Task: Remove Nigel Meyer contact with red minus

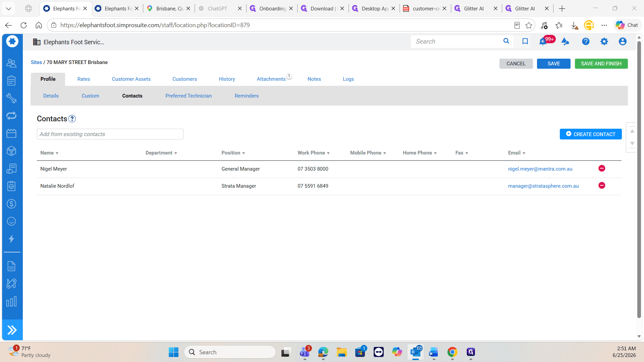Action: coord(602,168)
